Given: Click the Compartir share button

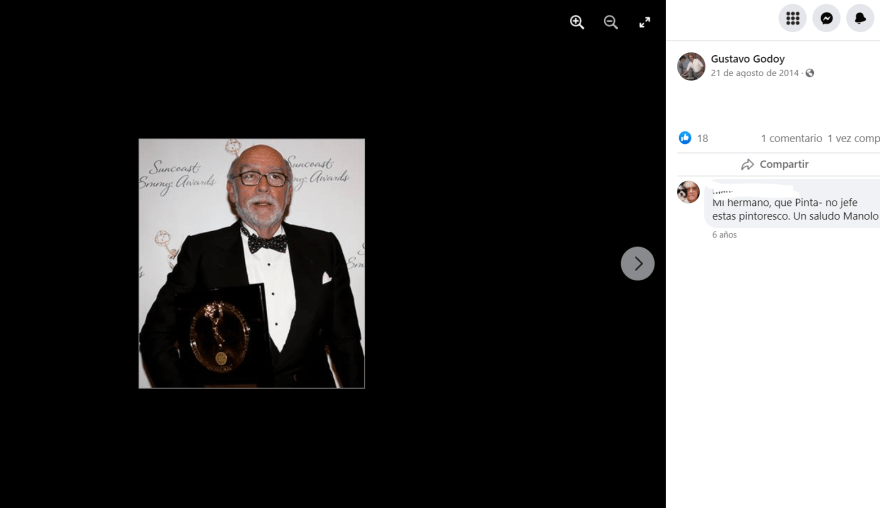Looking at the screenshot, I should [775, 164].
